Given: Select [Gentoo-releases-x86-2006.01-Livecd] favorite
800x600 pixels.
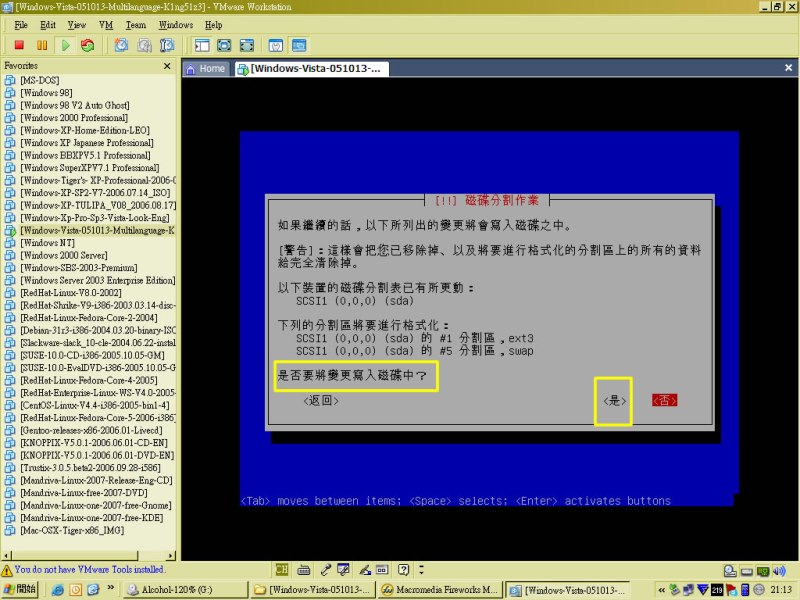Looking at the screenshot, I should [91, 430].
